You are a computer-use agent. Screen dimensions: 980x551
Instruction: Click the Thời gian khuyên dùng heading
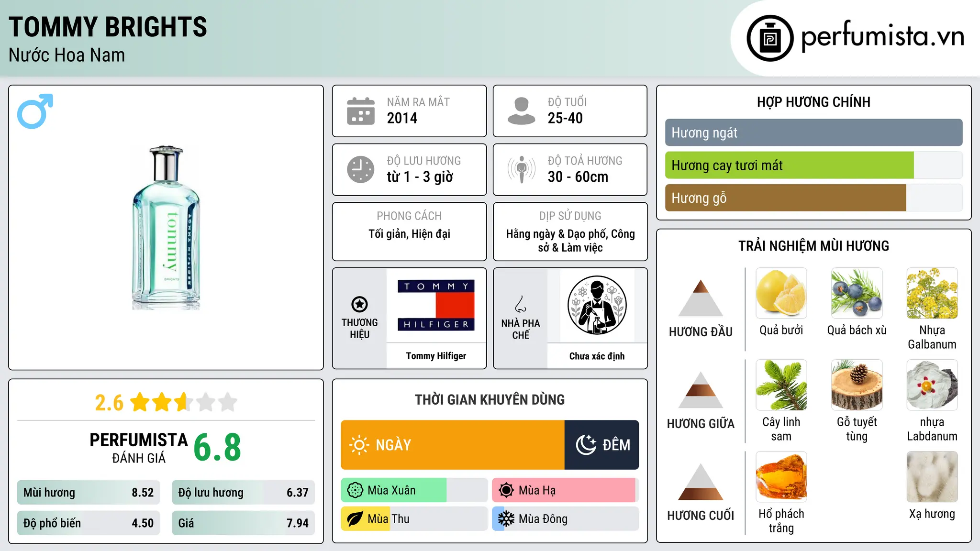tap(490, 399)
